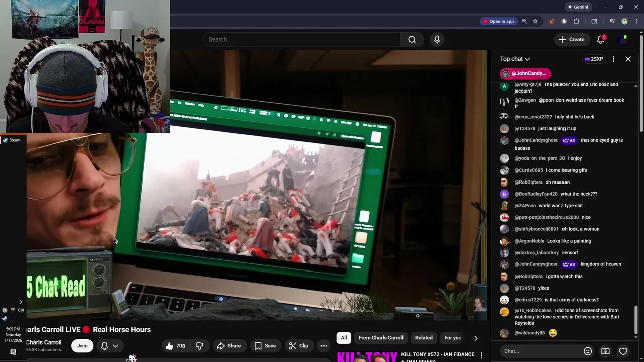Activate voice search microphone
The height and width of the screenshot is (362, 644).
coord(437,40)
